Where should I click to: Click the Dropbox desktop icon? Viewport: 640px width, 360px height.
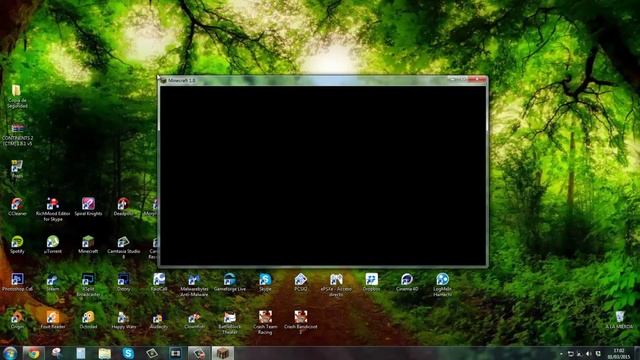(371, 282)
